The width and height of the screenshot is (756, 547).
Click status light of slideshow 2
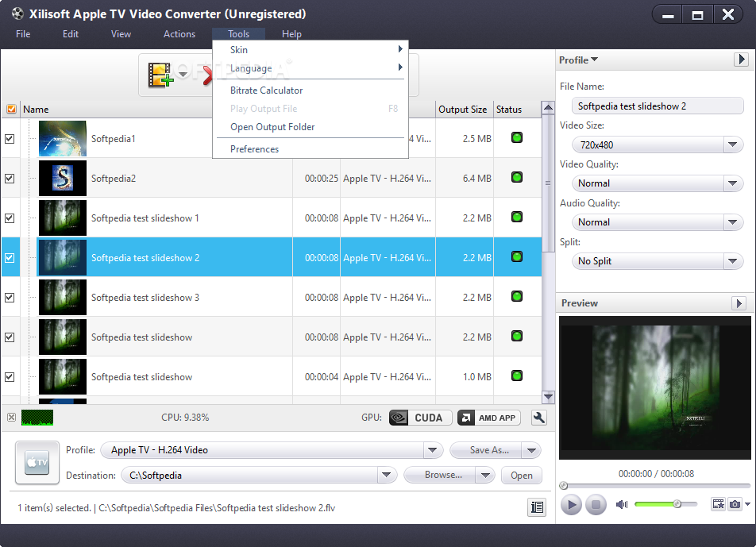pos(517,256)
